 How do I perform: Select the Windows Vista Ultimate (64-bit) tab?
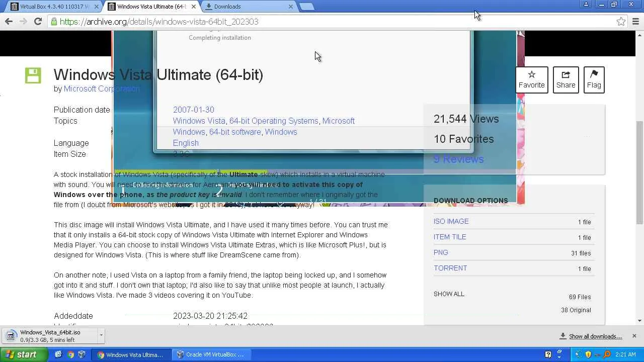pyautogui.click(x=151, y=7)
